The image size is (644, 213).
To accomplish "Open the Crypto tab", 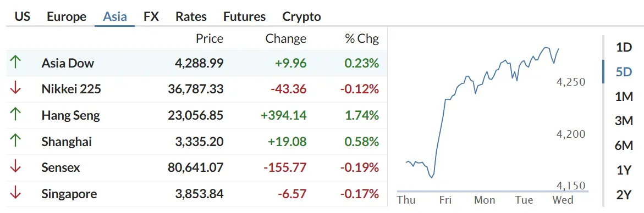I will pos(301,17).
